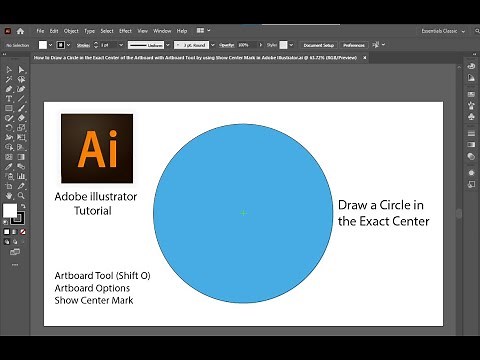Select the Rotate tool

tap(9, 127)
